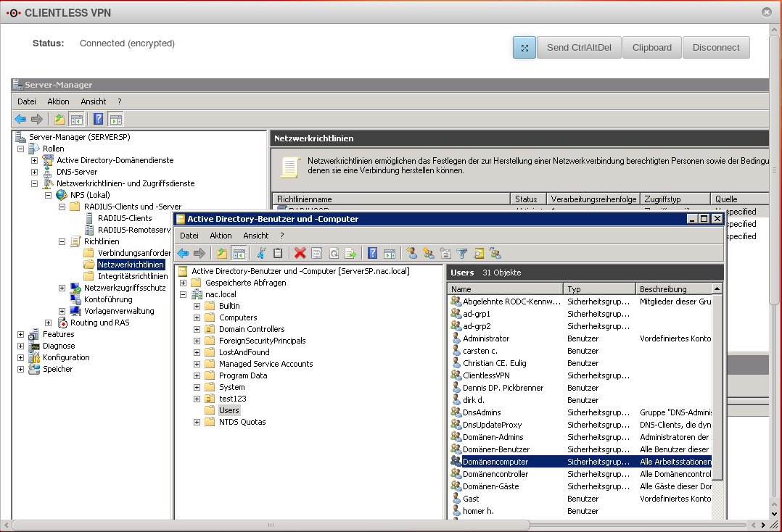Click the refresh icon in Active Directory toolbar
The image size is (782, 532).
coord(334,253)
